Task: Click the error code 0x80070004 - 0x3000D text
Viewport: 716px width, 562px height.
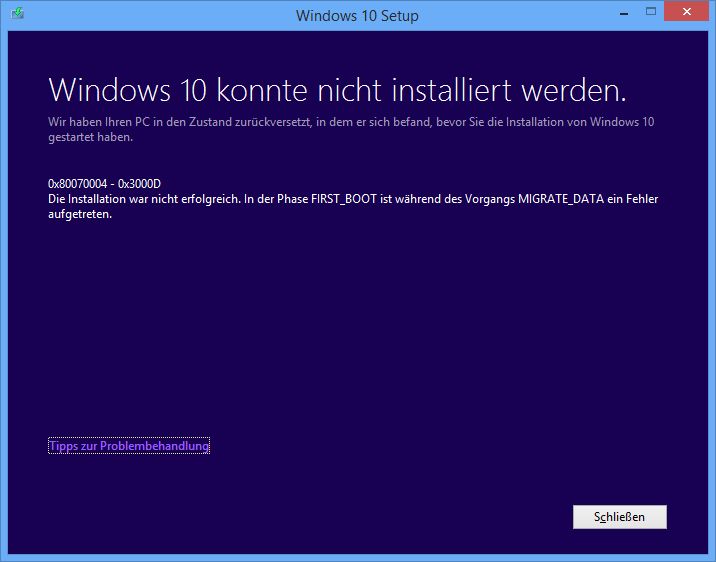Action: 105,184
